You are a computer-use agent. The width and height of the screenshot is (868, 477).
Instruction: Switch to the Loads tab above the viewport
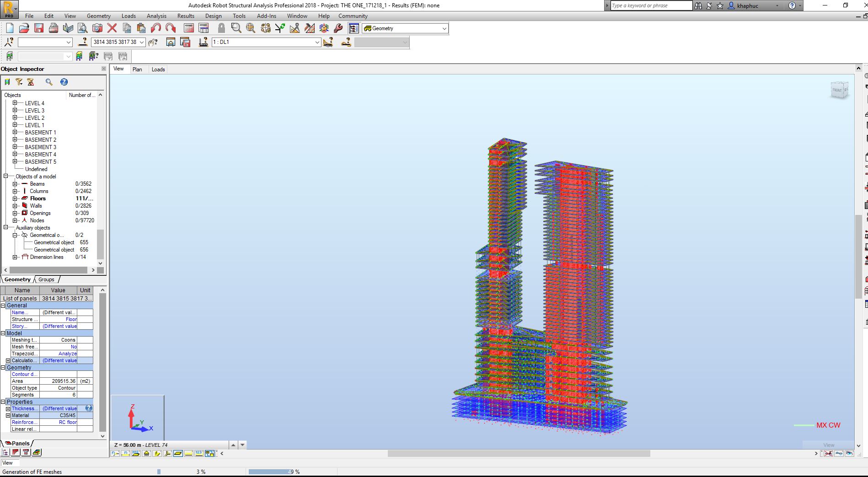pyautogui.click(x=158, y=69)
